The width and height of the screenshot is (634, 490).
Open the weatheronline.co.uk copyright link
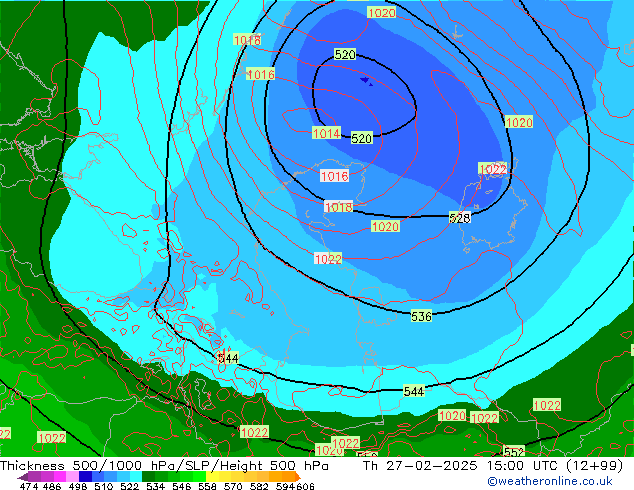[549, 481]
